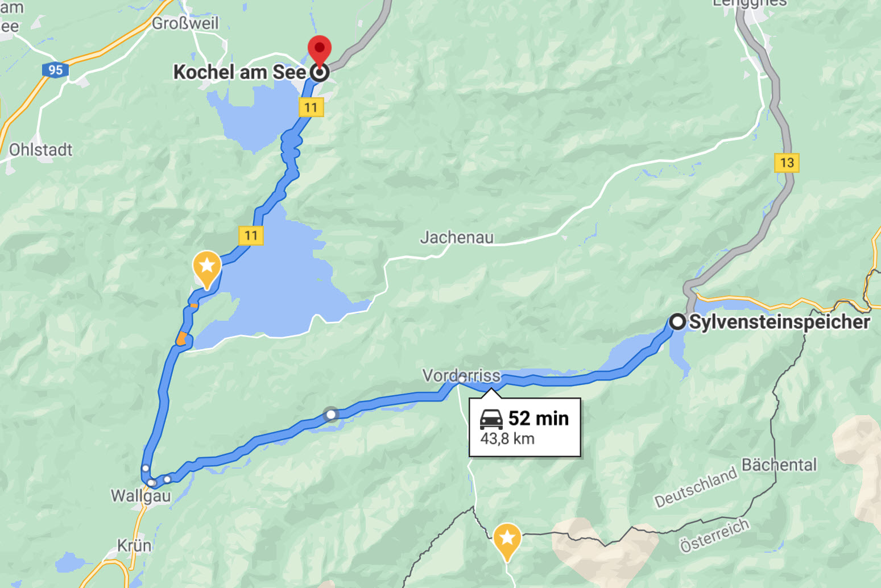The width and height of the screenshot is (881, 588).
Task: Click the Wallgau town label
Action: [x=140, y=496]
